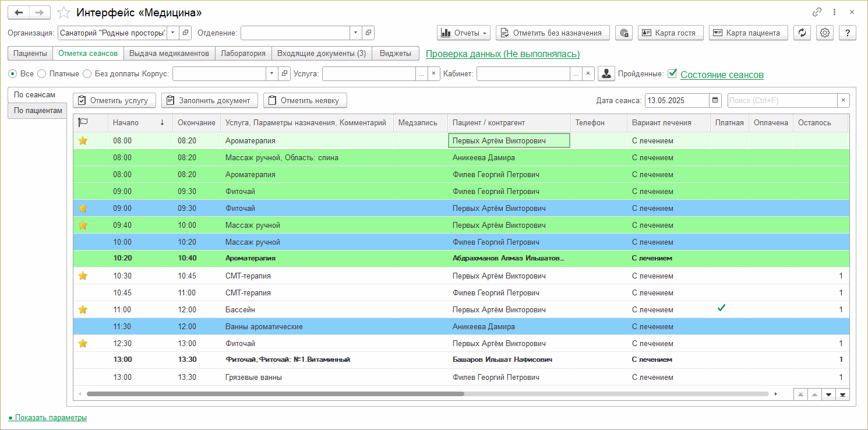Navigate back with the left arrow button
868x430 pixels.
click(19, 12)
